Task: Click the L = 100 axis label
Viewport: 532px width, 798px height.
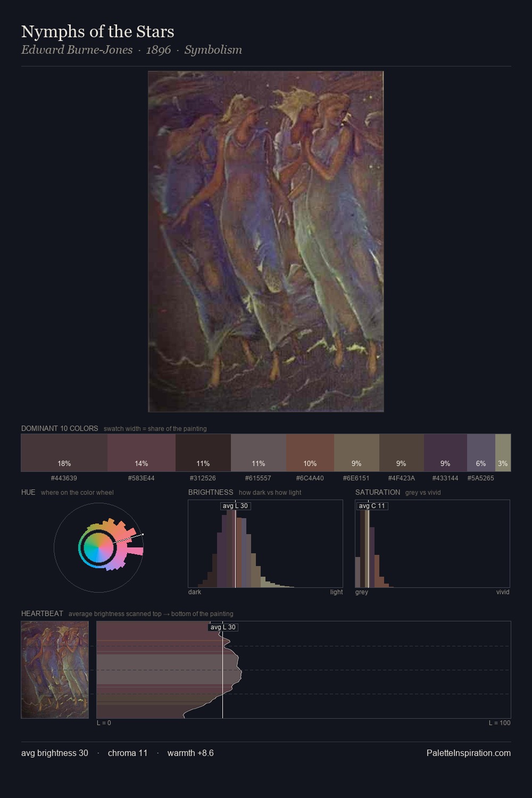Action: click(500, 723)
